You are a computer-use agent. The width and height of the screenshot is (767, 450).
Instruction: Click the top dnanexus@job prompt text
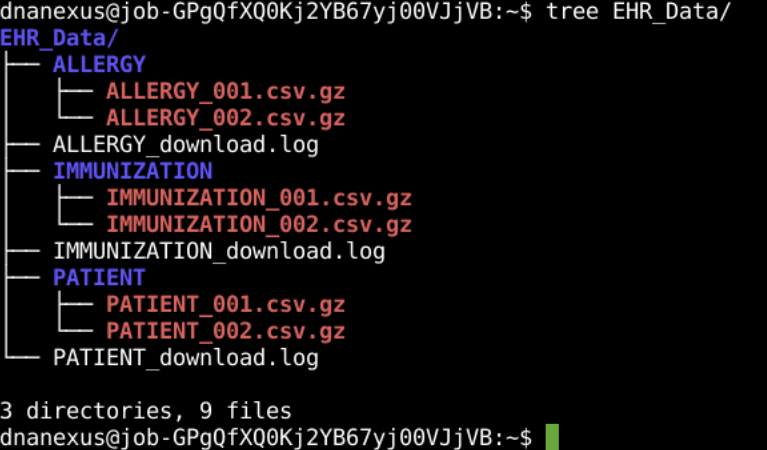(x=266, y=12)
